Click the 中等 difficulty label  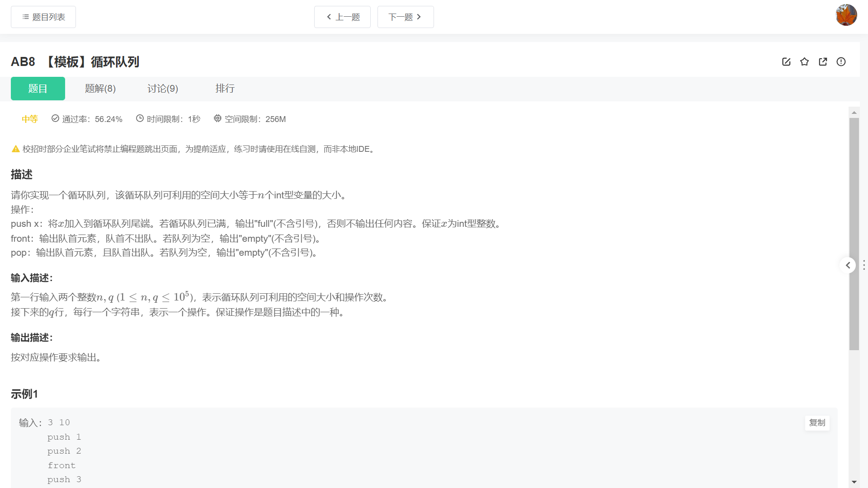[30, 119]
